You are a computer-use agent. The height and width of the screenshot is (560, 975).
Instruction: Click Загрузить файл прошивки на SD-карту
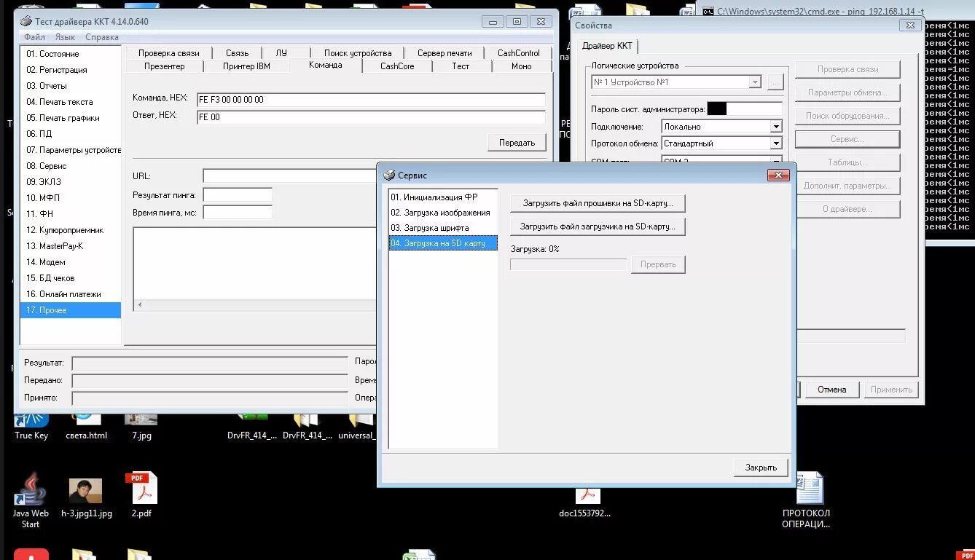(x=598, y=203)
